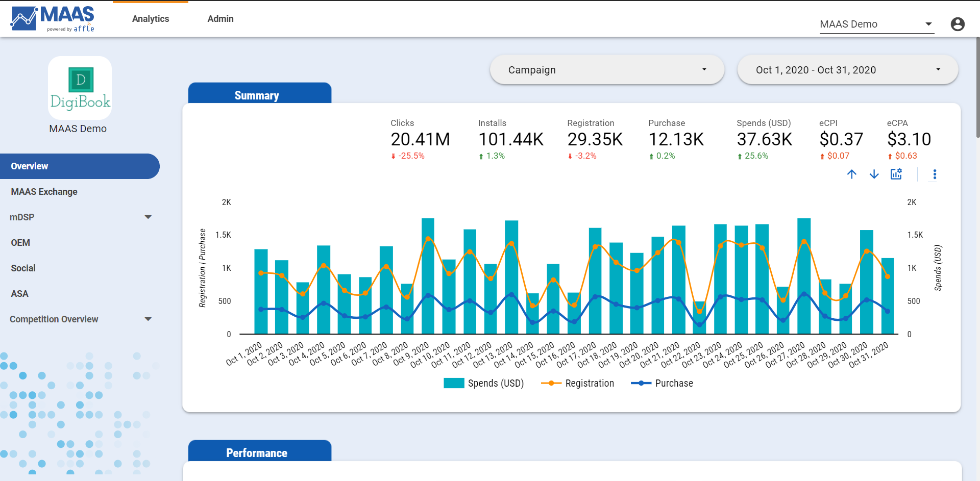980x481 pixels.
Task: Click the DigiBook app thumbnail
Action: [x=79, y=88]
